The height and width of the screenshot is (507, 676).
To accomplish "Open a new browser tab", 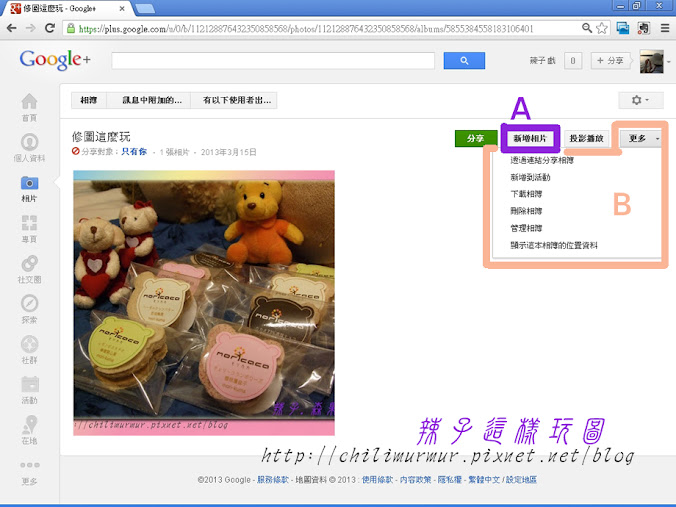I will click(145, 8).
